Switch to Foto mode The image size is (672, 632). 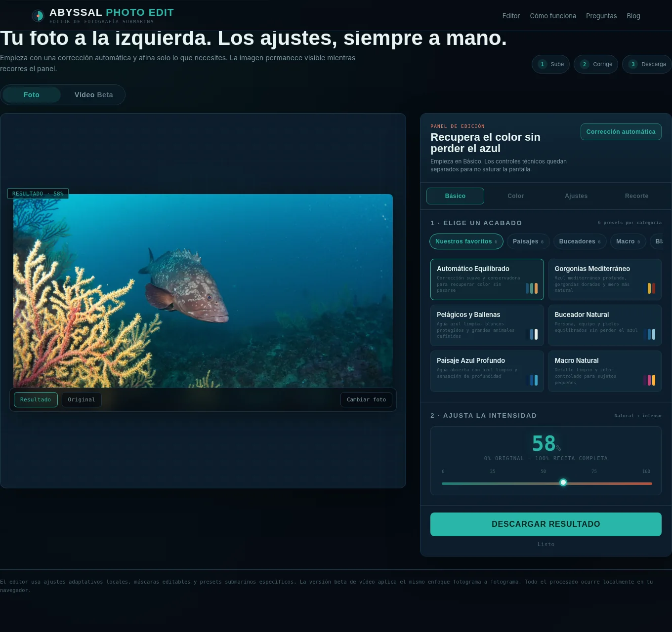(32, 95)
